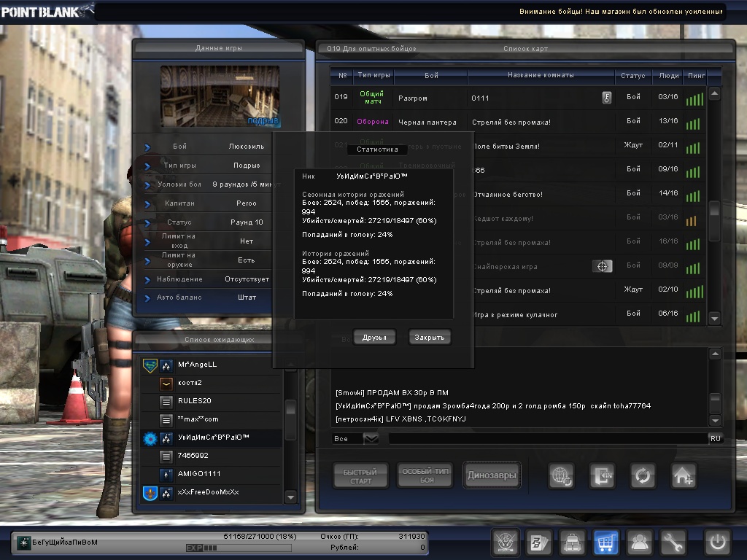Image resolution: width=747 pixels, height=560 pixels.
Task: Click the blue flower clan badge of УвИдИмСя*В*РаЮ
Action: [x=150, y=438]
